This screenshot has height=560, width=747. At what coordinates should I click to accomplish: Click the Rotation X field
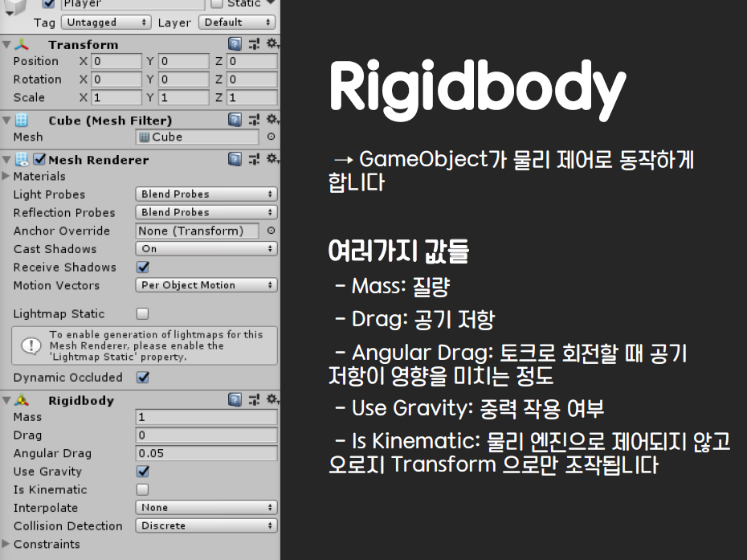coord(116,79)
